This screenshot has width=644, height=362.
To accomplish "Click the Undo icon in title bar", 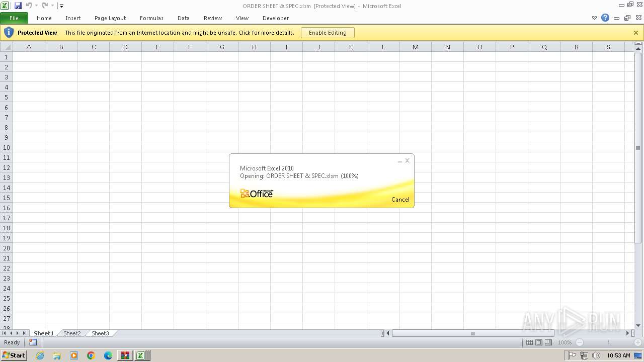I will click(x=29, y=6).
